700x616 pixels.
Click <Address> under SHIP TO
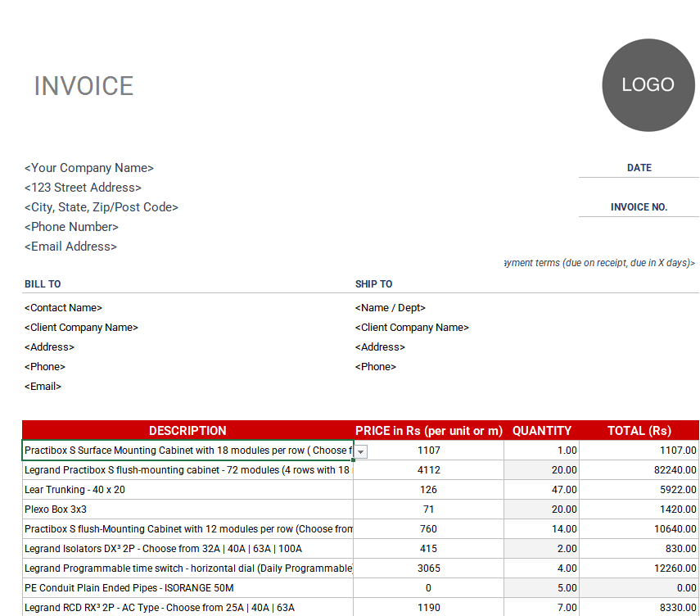tap(381, 347)
